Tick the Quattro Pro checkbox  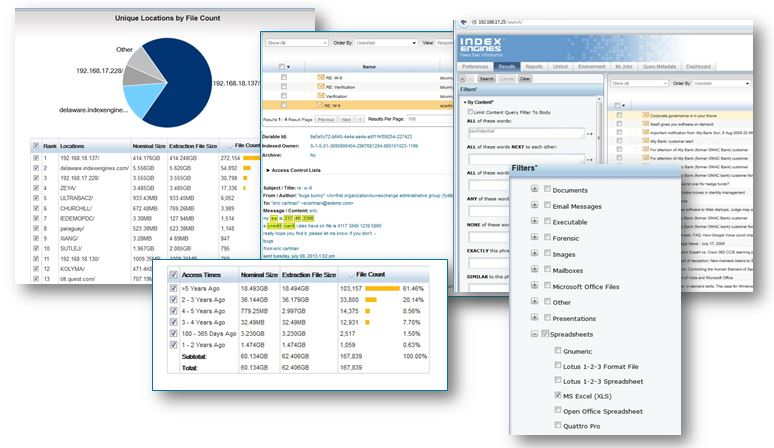click(558, 425)
